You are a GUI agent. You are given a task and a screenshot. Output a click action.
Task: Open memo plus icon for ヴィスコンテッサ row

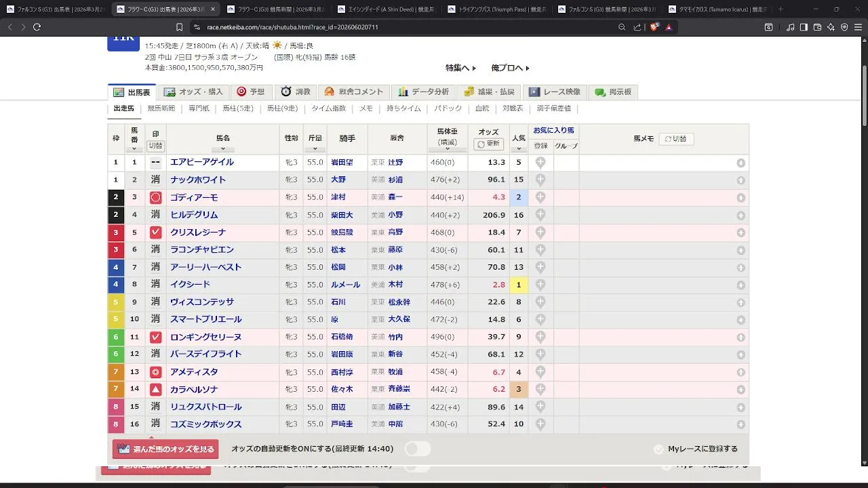pyautogui.click(x=741, y=302)
